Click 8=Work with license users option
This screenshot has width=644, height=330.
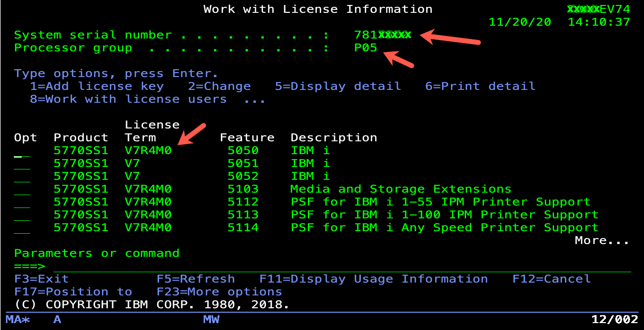[129, 99]
